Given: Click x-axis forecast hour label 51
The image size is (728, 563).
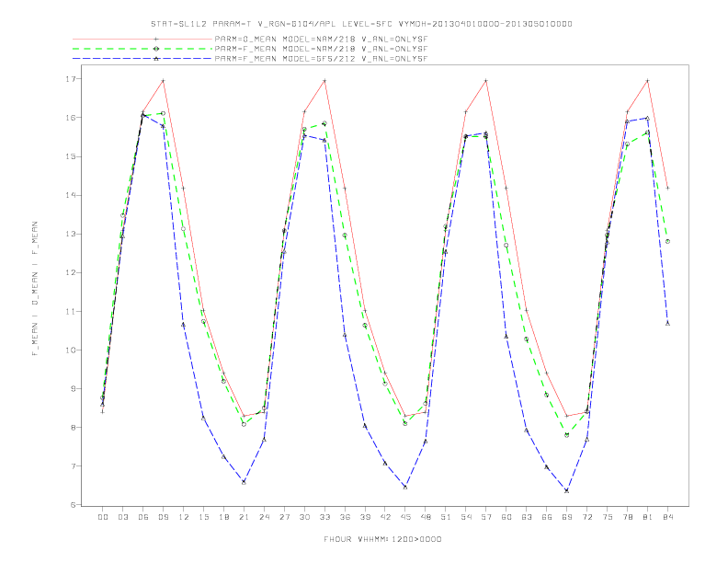Looking at the screenshot, I should 446,517.
